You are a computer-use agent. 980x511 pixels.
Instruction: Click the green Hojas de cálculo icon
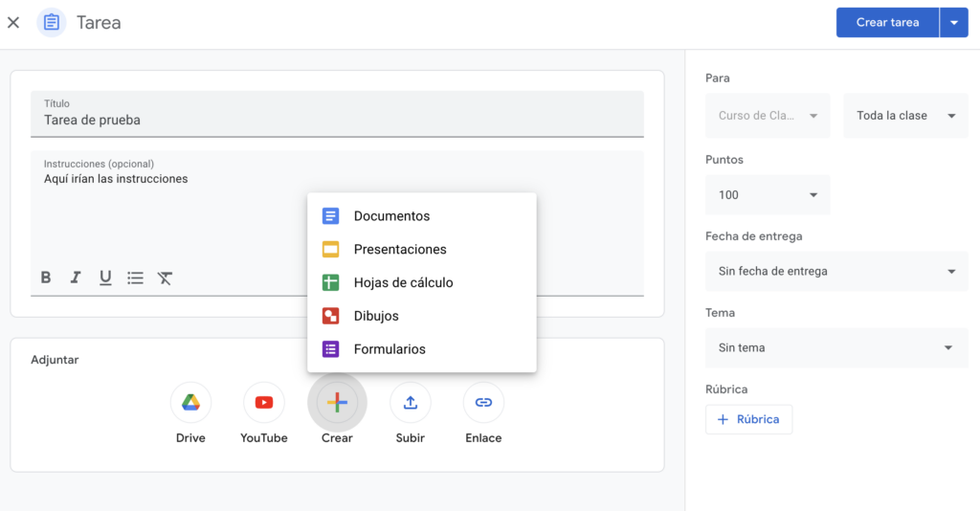[330, 282]
